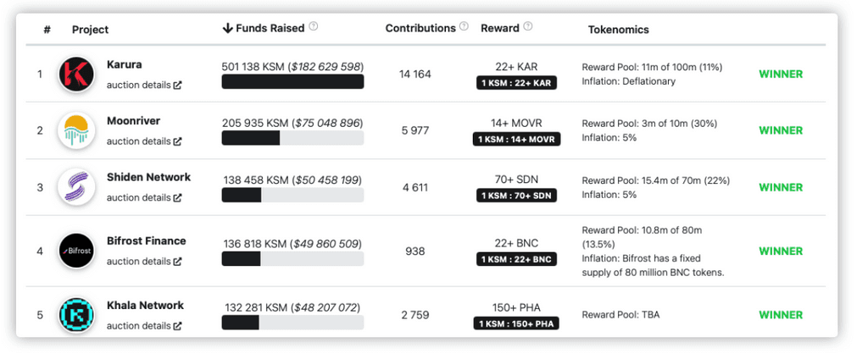Click the 938 contributions value
Image resolution: width=868 pixels, height=359 pixels.
pos(415,251)
